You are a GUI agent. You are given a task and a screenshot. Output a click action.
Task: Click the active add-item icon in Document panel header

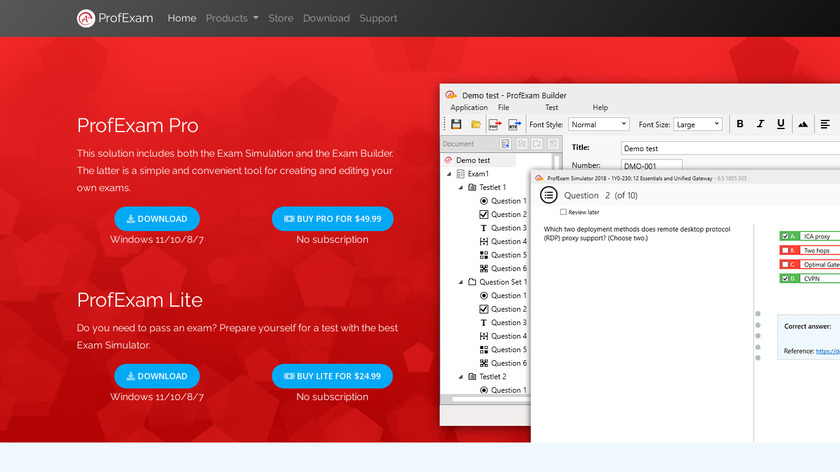(x=505, y=144)
